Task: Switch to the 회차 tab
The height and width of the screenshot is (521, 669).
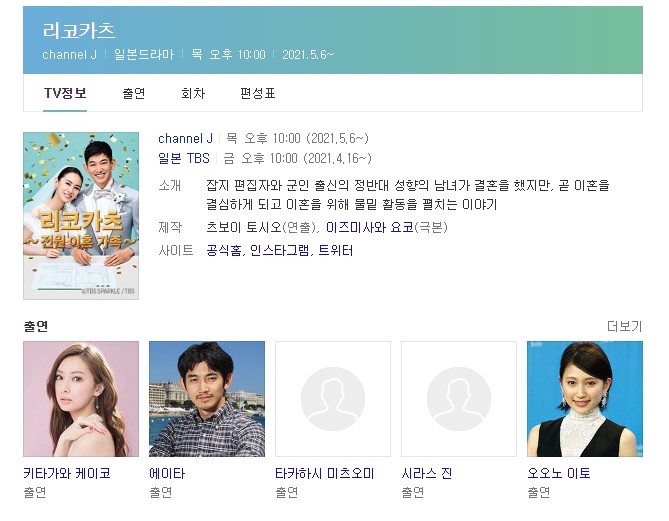Action: click(193, 93)
